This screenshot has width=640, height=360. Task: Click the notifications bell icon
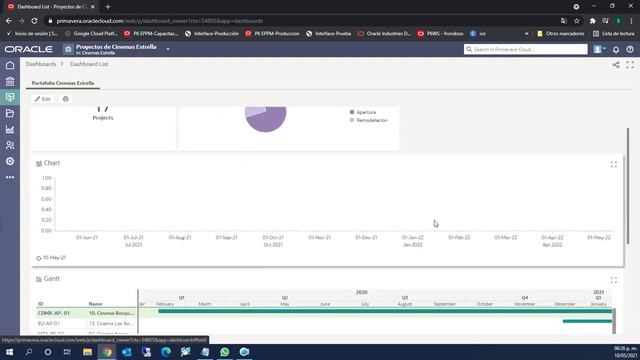click(x=616, y=49)
